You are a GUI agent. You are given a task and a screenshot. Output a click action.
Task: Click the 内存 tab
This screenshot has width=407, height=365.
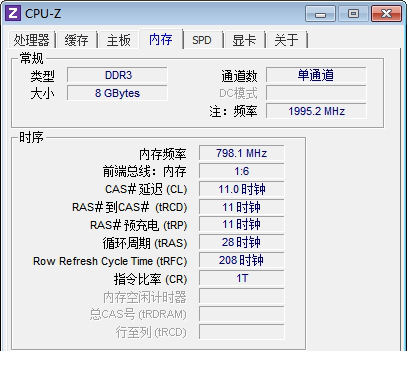(x=161, y=39)
